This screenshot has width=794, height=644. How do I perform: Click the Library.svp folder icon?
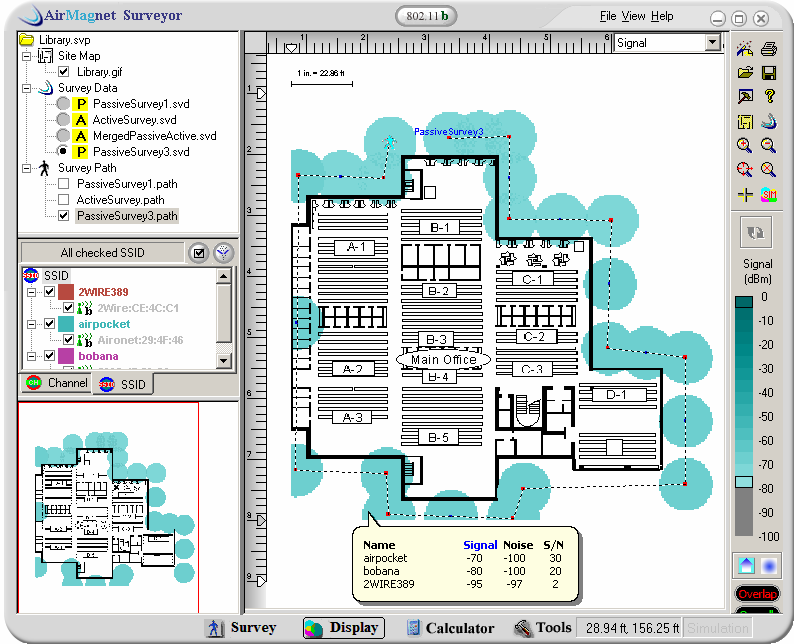click(26, 39)
